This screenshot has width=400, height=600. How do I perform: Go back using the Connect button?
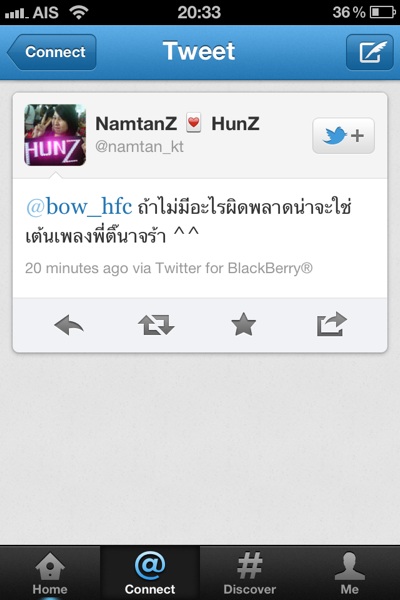pos(52,52)
